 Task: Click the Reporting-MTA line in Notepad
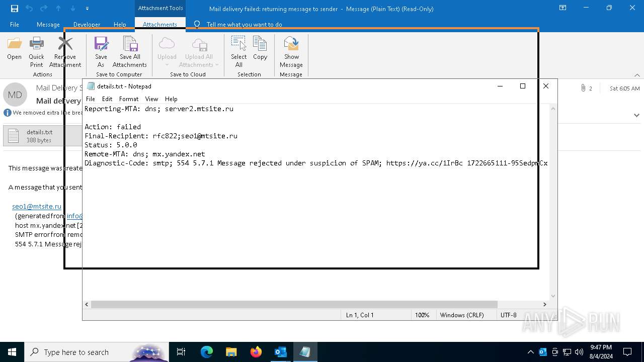pyautogui.click(x=159, y=109)
